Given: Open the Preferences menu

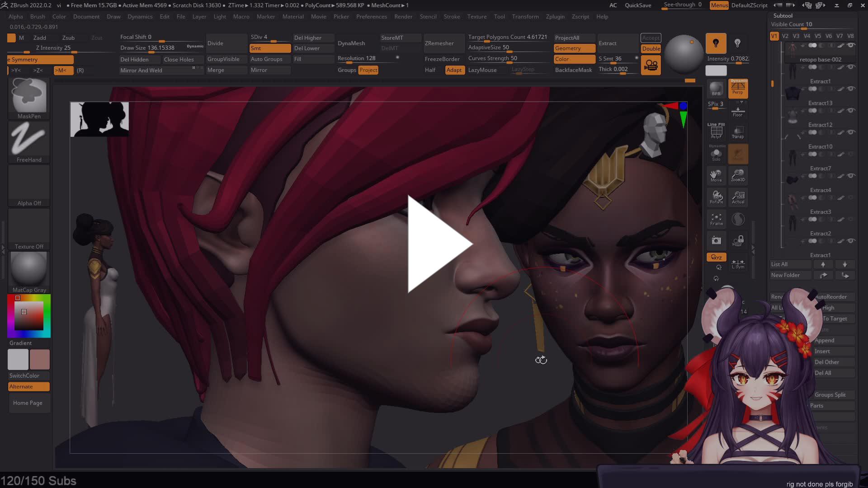Looking at the screenshot, I should click(x=371, y=17).
